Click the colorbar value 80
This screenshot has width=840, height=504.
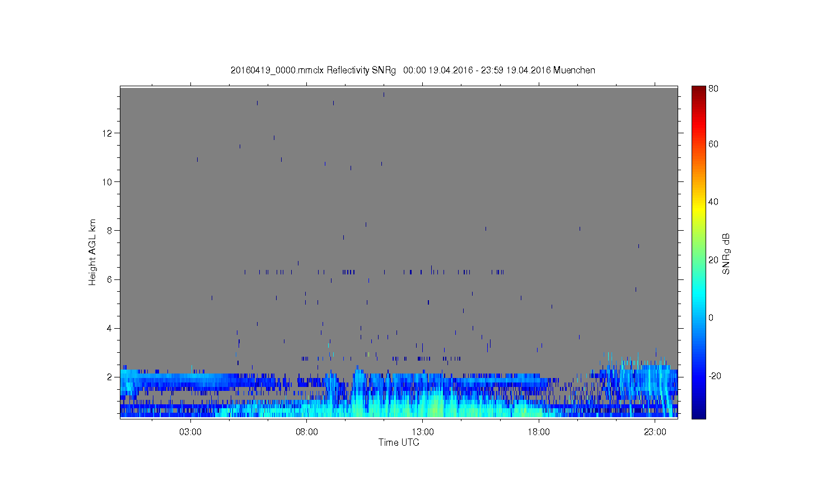click(x=713, y=89)
